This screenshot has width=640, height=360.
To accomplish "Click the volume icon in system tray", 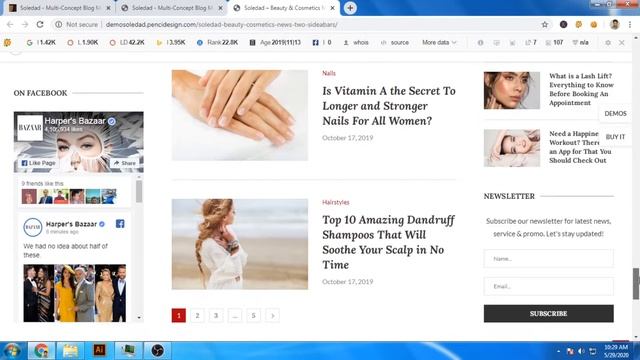I will 581,351.
